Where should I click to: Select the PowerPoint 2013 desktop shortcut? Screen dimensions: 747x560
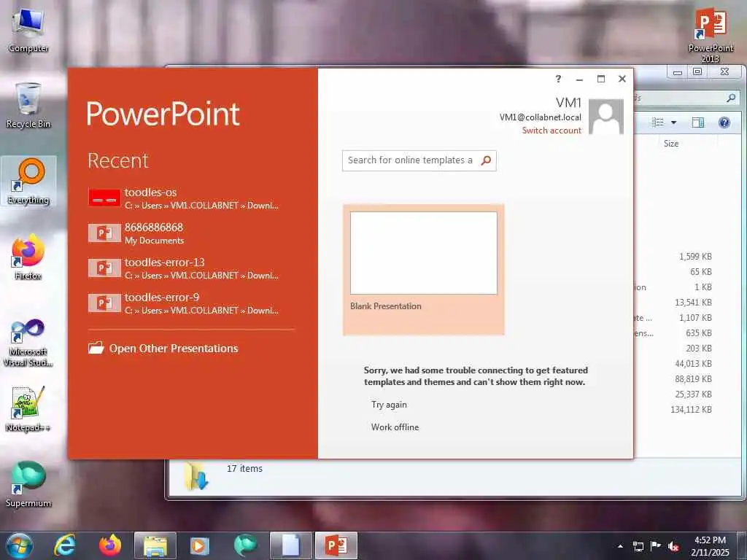(x=711, y=34)
